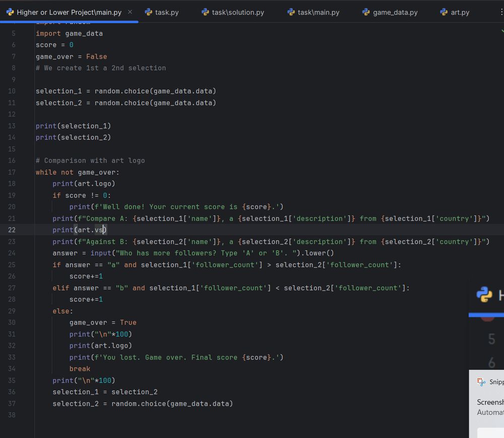The width and height of the screenshot is (504, 438).
Task: Click the 'game_over = True' line
Action: [x=103, y=323]
